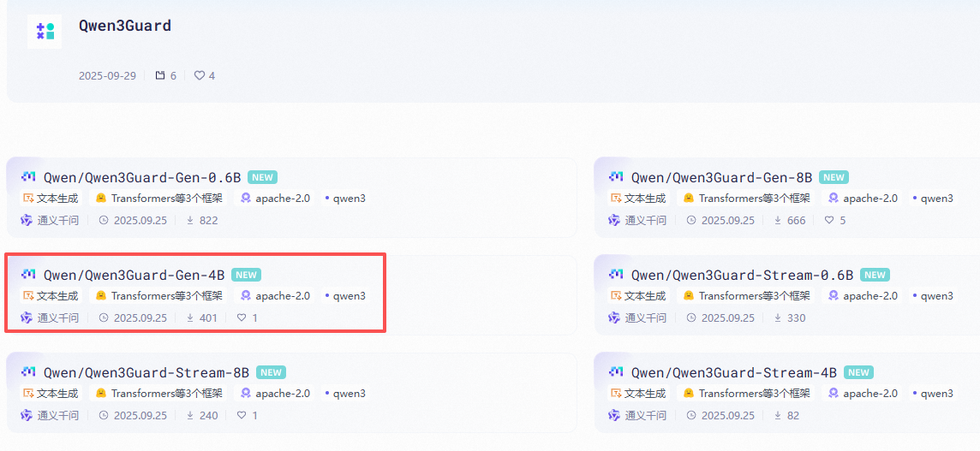The height and width of the screenshot is (451, 980).
Task: Click NEW badge on Qwen3Guard-Stream-8B
Action: click(272, 372)
